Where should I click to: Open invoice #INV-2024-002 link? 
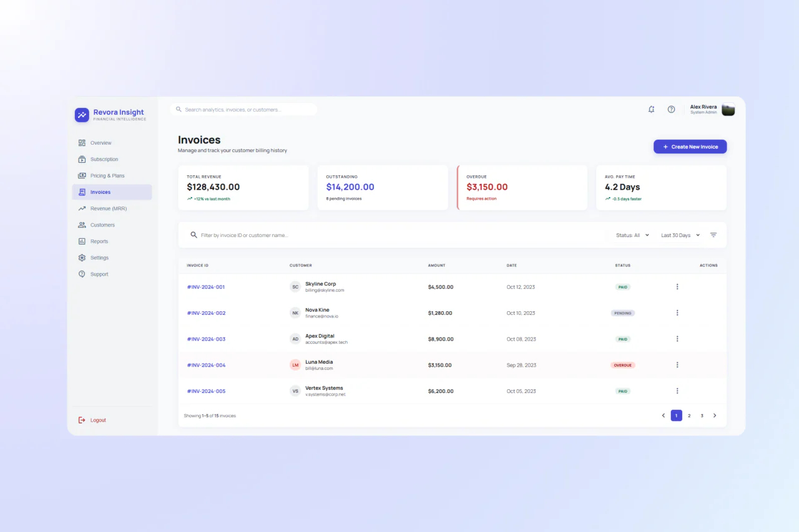click(206, 313)
